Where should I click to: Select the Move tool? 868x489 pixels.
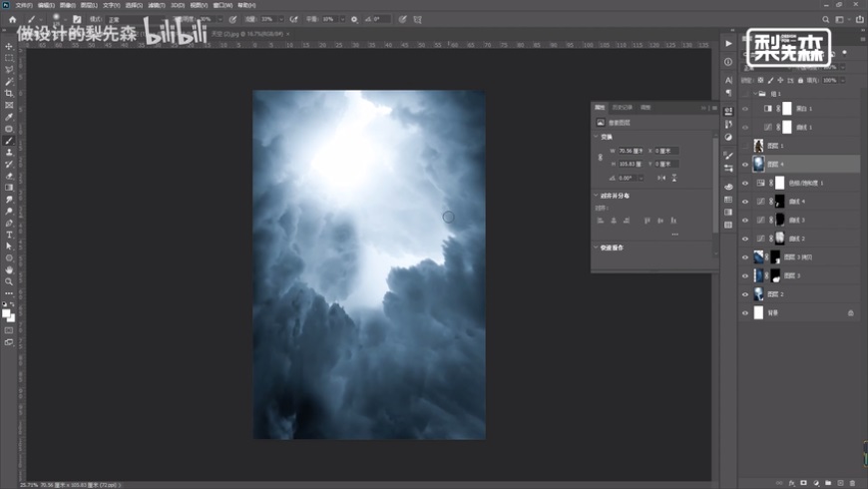pos(9,47)
